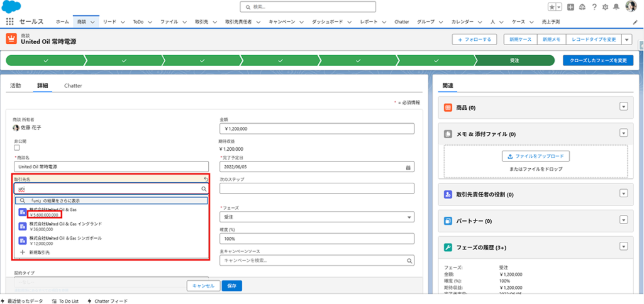Open To Do List in utility bar
The width and height of the screenshot is (644, 304).
pos(65,301)
